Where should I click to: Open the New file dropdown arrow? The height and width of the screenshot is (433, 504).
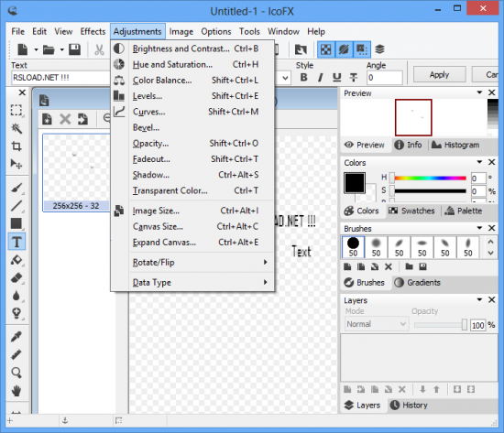(36, 49)
